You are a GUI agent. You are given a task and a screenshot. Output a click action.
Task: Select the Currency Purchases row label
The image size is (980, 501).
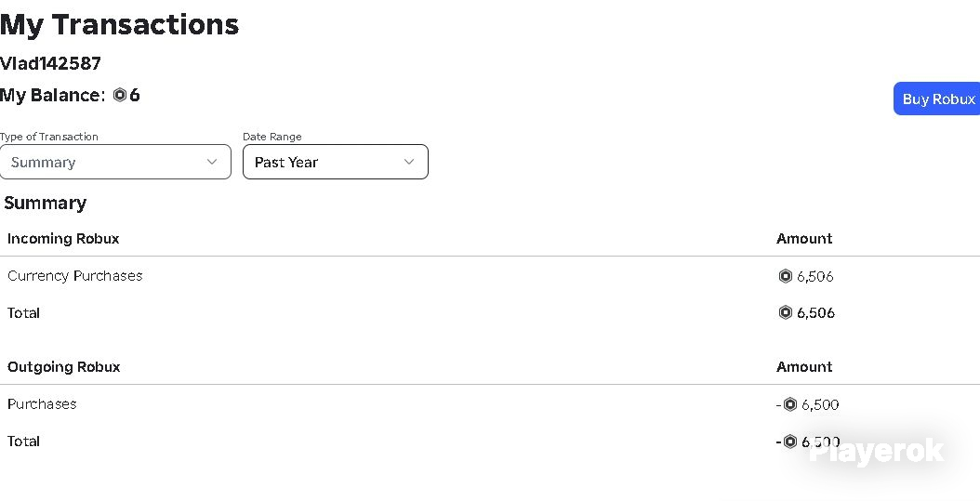coord(75,276)
